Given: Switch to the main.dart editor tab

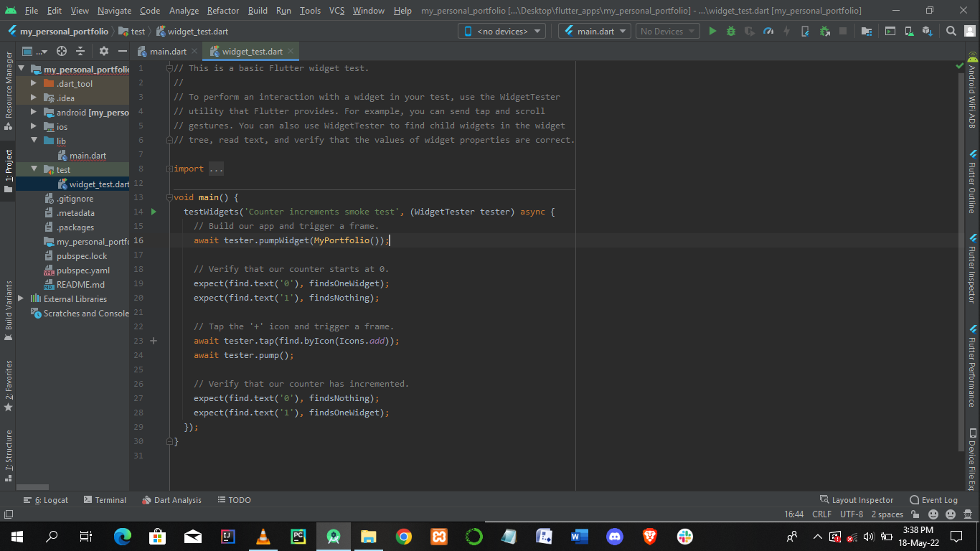Looking at the screenshot, I should 168,51.
